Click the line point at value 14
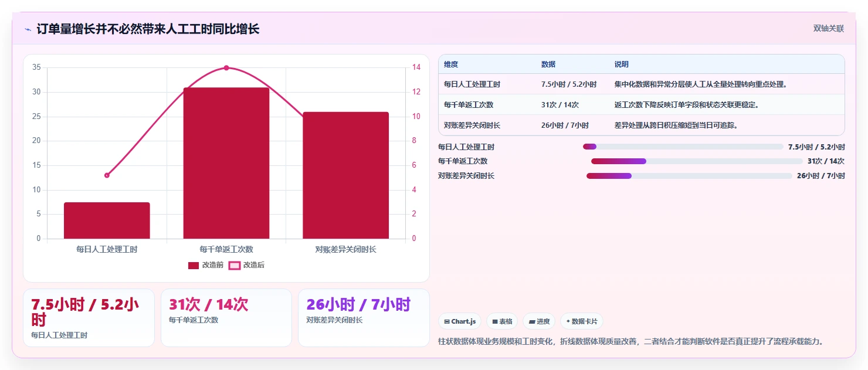Screen dimensions: 868x370 [x=226, y=68]
